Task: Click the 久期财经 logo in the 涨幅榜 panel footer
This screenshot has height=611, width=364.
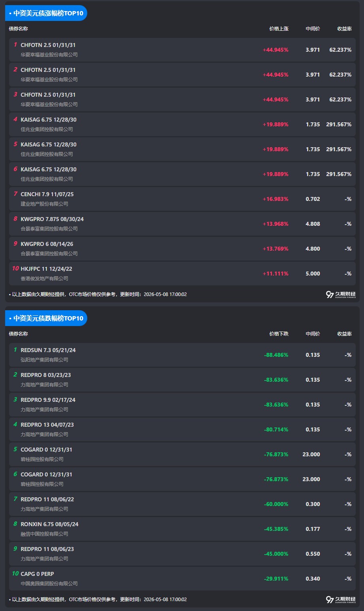Action: pos(341,294)
